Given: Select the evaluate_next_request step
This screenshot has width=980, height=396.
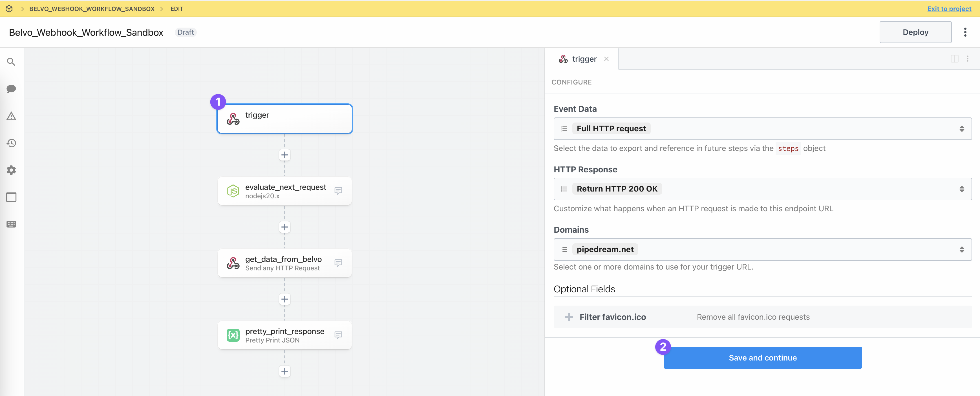Looking at the screenshot, I should click(284, 191).
